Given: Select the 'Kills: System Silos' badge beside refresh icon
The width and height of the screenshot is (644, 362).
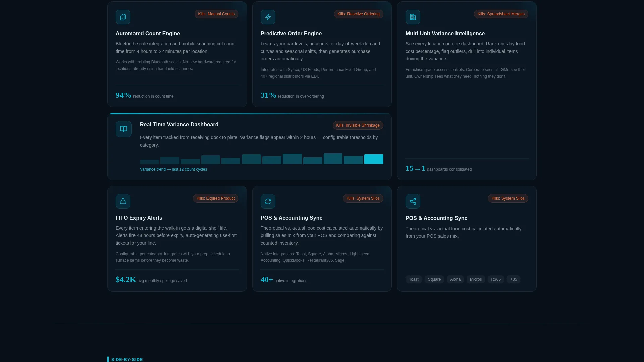Looking at the screenshot, I should pyautogui.click(x=363, y=198).
